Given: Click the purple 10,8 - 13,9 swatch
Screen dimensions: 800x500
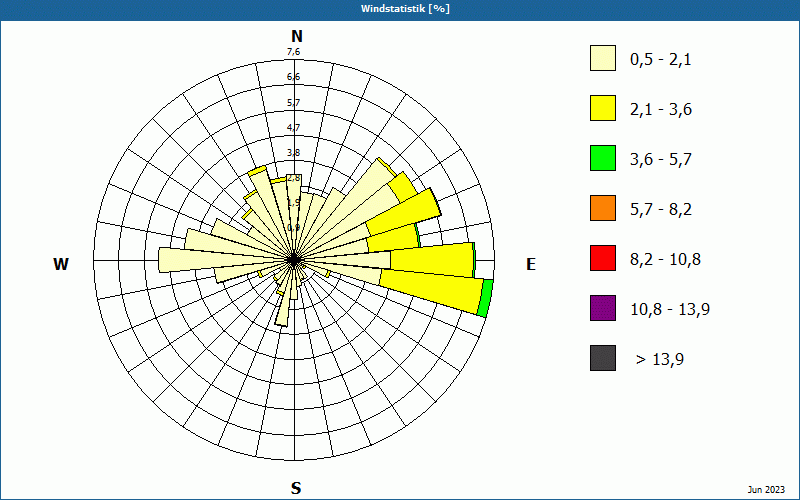Looking at the screenshot, I should click(603, 308).
